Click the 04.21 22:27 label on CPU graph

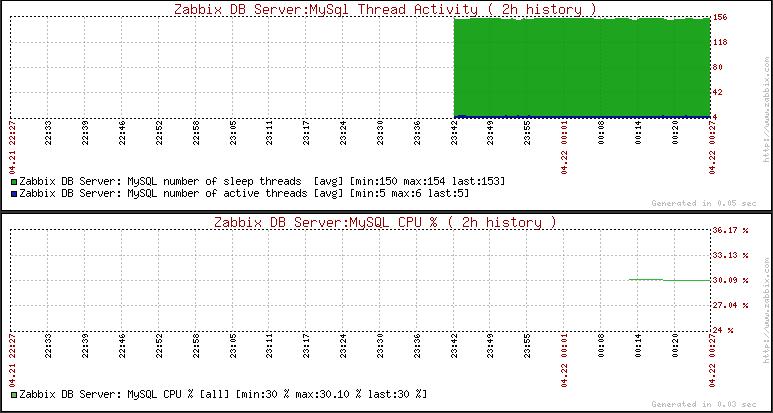pyautogui.click(x=11, y=360)
